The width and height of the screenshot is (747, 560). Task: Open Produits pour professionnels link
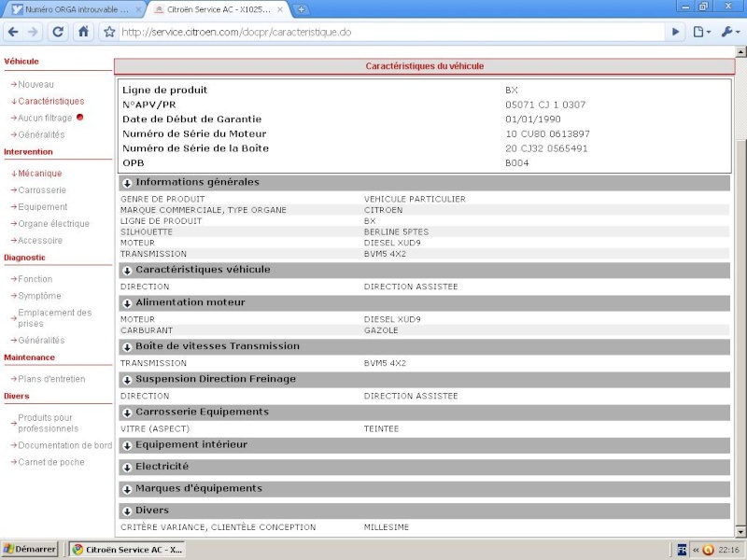coord(49,423)
